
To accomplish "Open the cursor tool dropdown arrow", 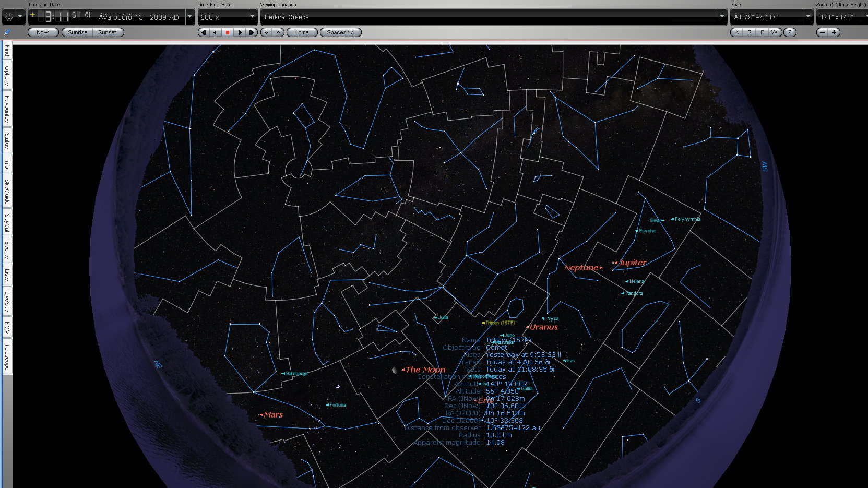I will click(x=20, y=17).
